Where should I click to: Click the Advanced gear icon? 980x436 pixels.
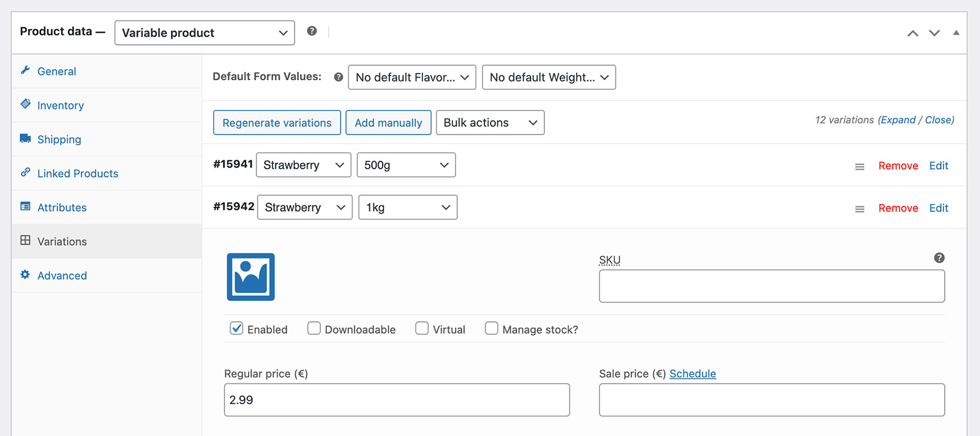(x=25, y=275)
